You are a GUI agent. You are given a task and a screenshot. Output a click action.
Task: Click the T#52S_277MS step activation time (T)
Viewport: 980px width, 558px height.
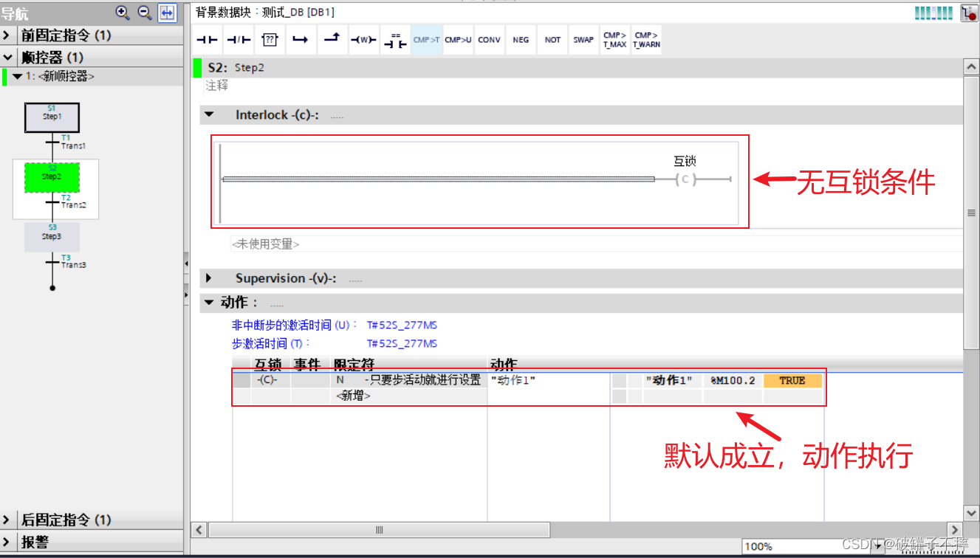coord(402,344)
